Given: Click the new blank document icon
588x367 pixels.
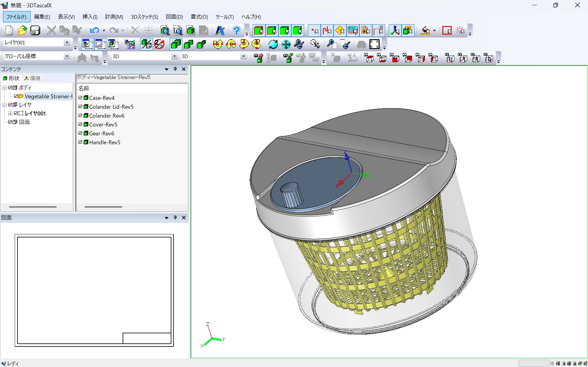Looking at the screenshot, I should (9, 30).
